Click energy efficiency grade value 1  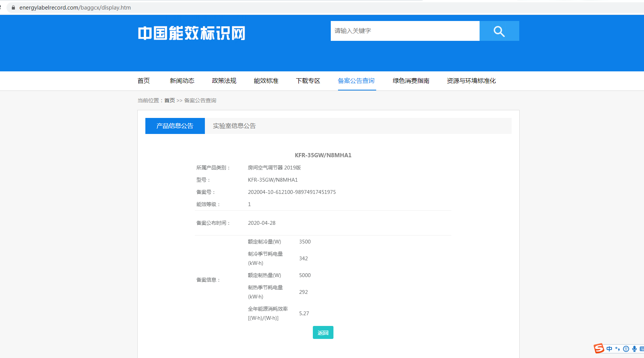point(250,204)
